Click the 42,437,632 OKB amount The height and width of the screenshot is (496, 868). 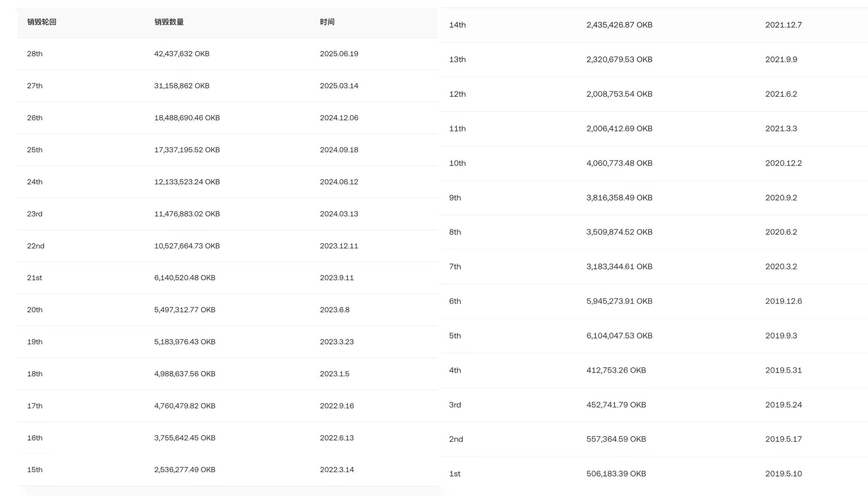(x=182, y=54)
